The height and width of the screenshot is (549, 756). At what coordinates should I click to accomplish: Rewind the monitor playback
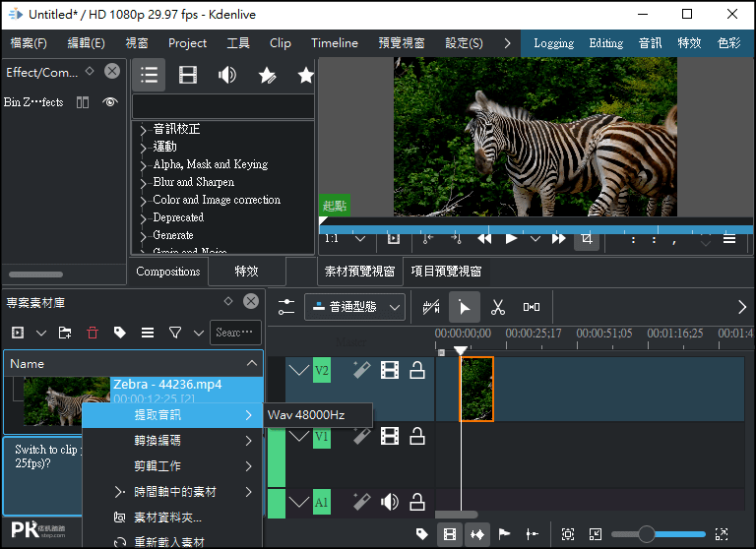(x=484, y=239)
